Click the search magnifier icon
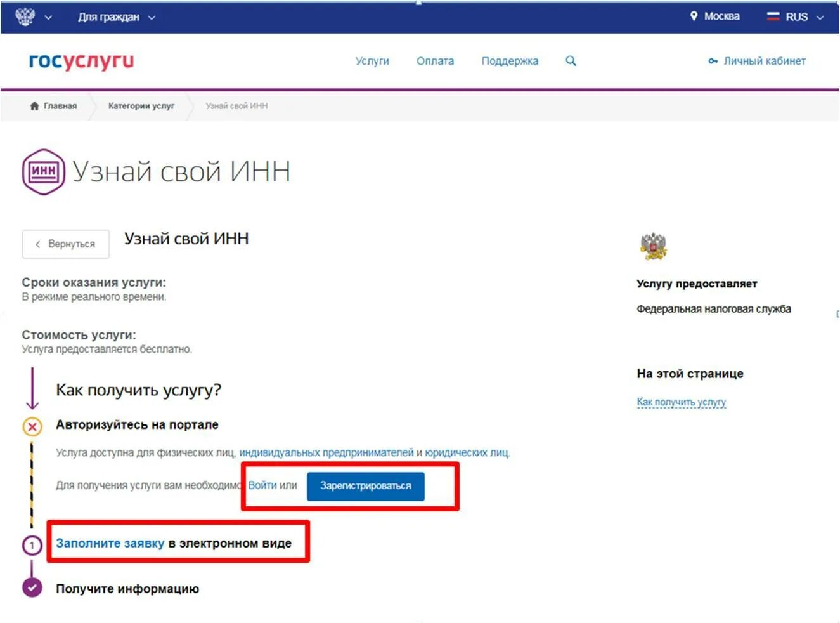 click(571, 61)
